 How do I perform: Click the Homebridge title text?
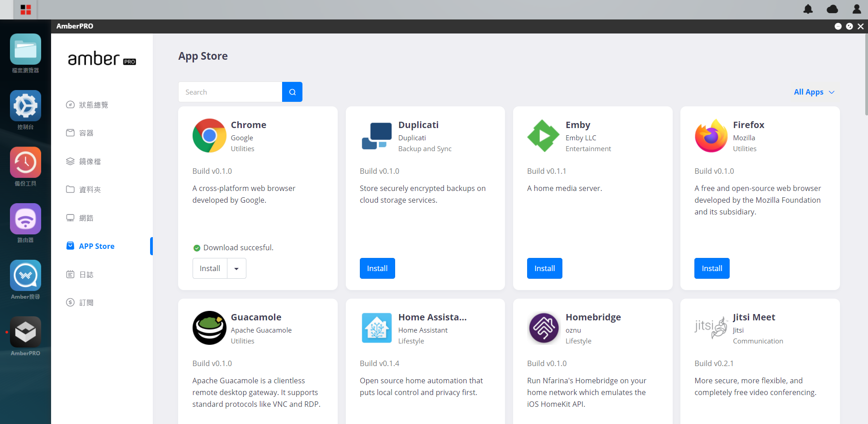pyautogui.click(x=593, y=317)
